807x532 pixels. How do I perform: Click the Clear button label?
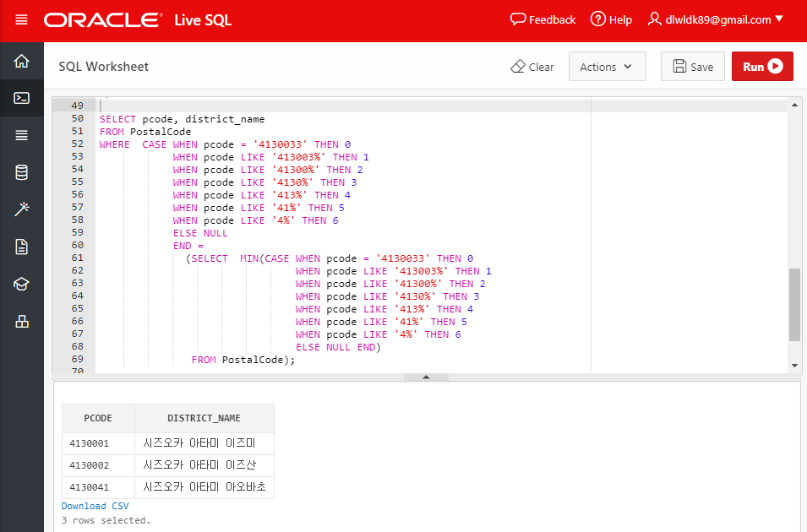point(542,68)
